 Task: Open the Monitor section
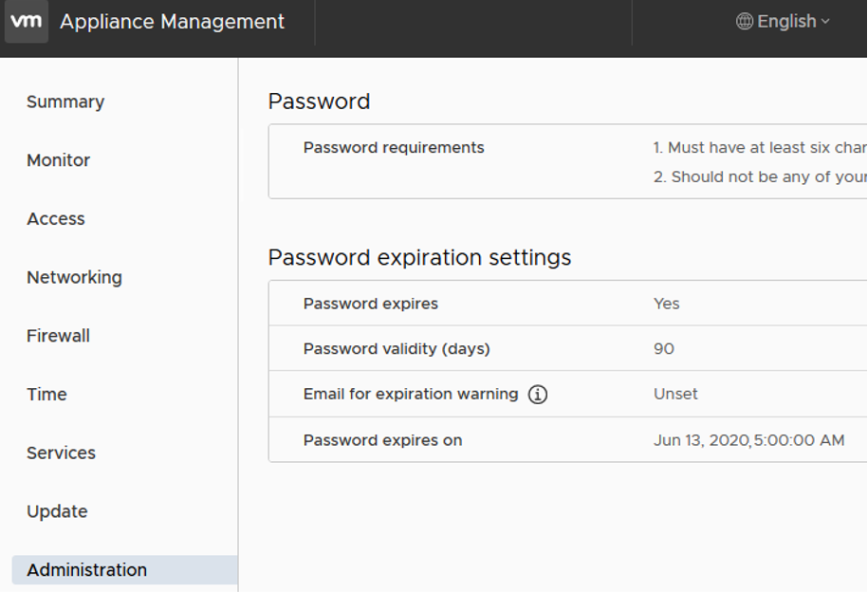(x=59, y=160)
